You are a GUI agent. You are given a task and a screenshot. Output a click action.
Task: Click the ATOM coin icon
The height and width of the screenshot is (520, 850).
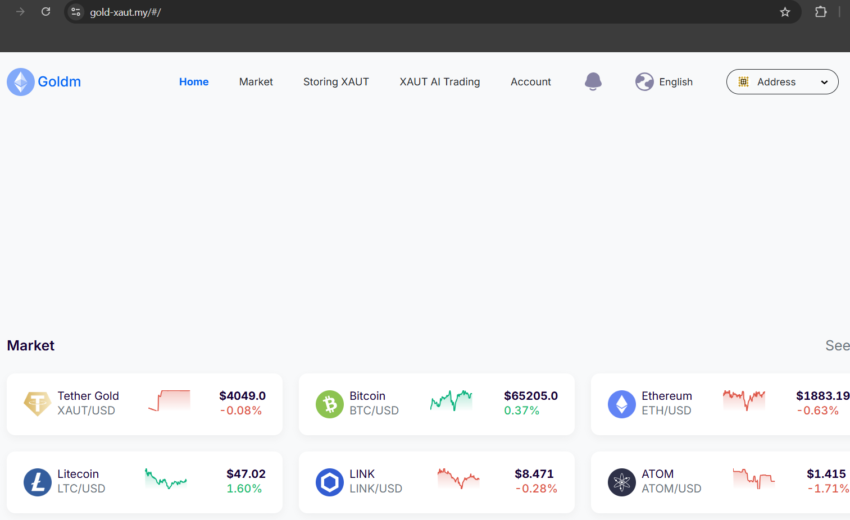pyautogui.click(x=622, y=482)
